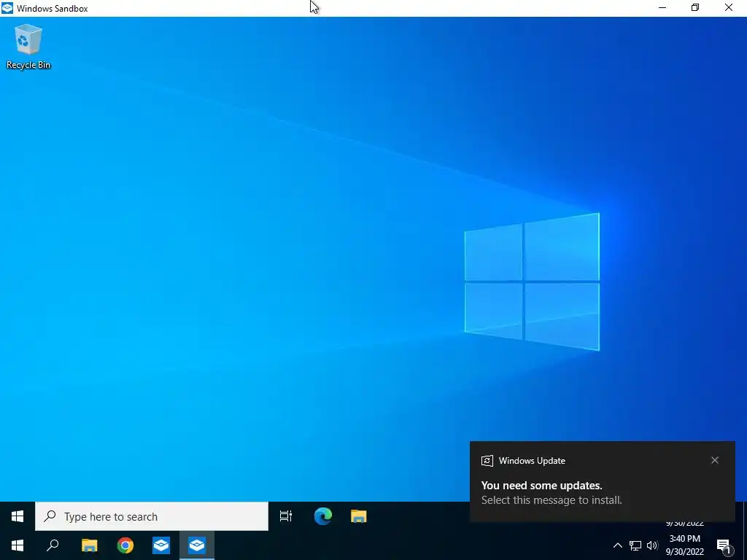Open the network status tray icon
This screenshot has height=560, width=747.
pyautogui.click(x=635, y=545)
